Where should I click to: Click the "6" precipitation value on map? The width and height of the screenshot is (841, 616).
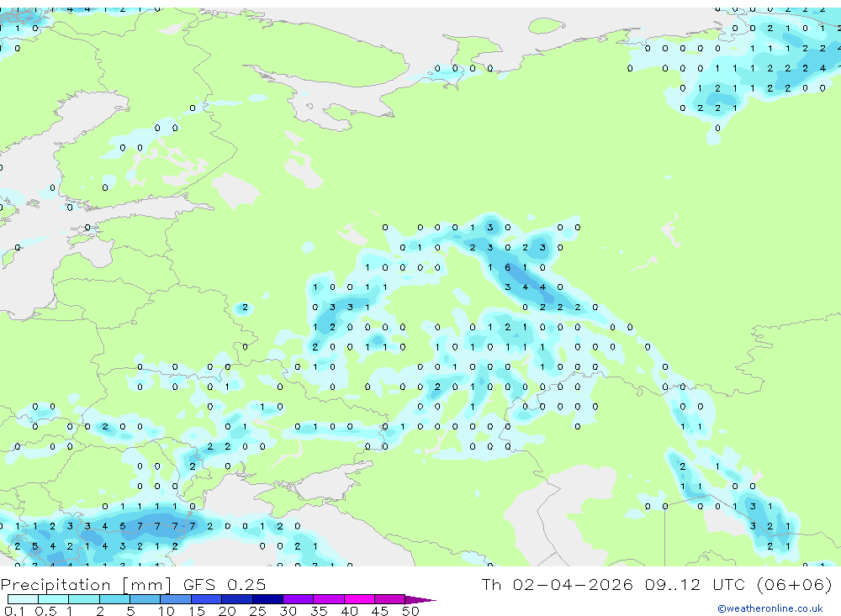[507, 267]
